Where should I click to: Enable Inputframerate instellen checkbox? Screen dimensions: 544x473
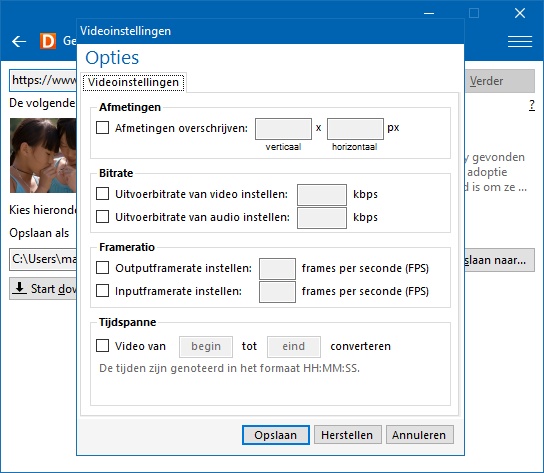[x=102, y=290]
